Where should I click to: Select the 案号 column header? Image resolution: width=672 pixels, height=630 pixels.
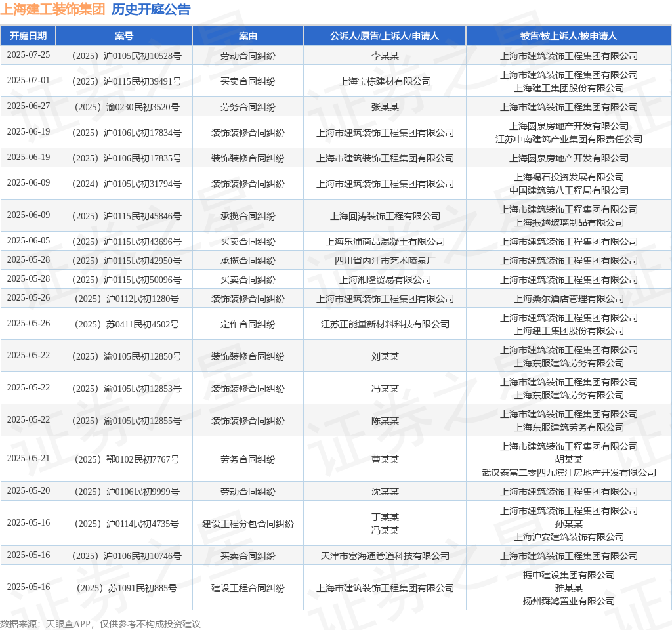click(x=124, y=36)
